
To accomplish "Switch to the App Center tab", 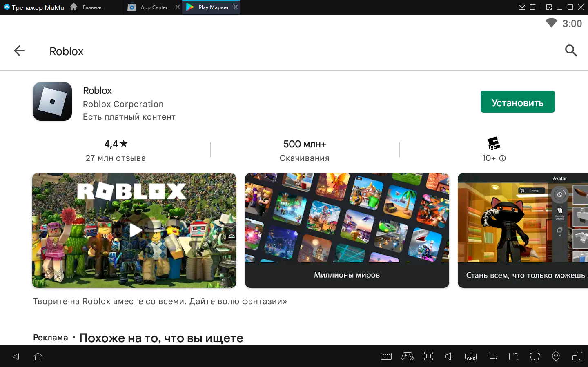I will click(x=154, y=7).
